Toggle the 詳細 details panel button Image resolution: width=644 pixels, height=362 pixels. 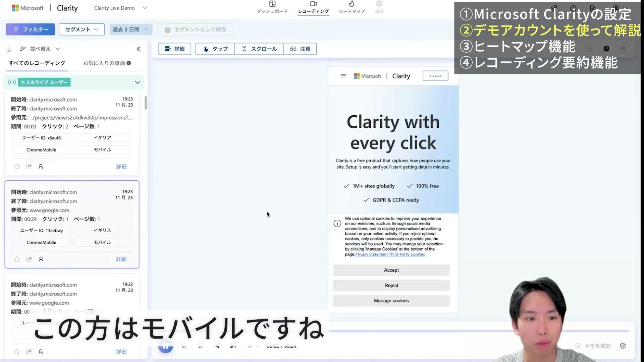click(x=174, y=49)
